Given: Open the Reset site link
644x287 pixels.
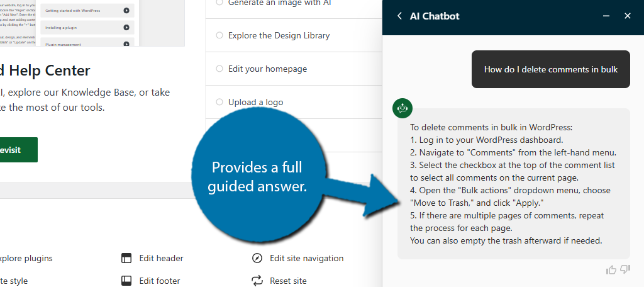Looking at the screenshot, I should (x=288, y=281).
